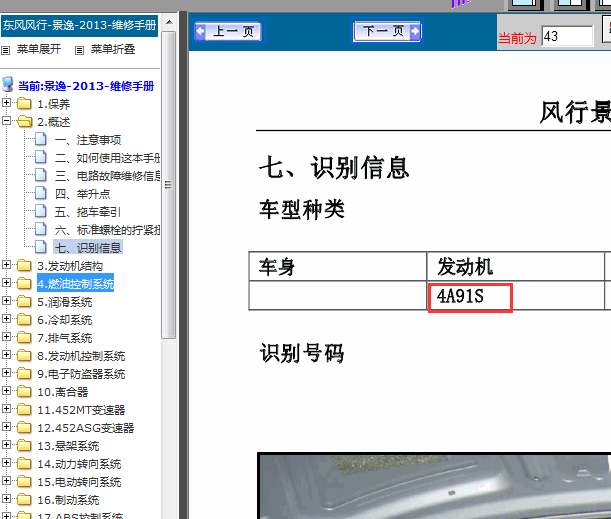Click the 车身 table header cell
611x519 pixels.
tap(337, 267)
